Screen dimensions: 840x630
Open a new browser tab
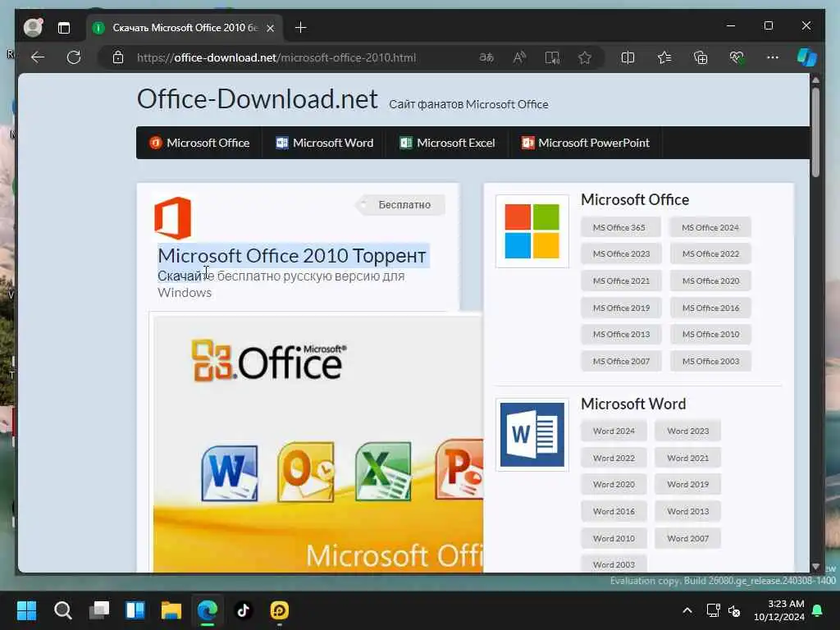(x=300, y=27)
